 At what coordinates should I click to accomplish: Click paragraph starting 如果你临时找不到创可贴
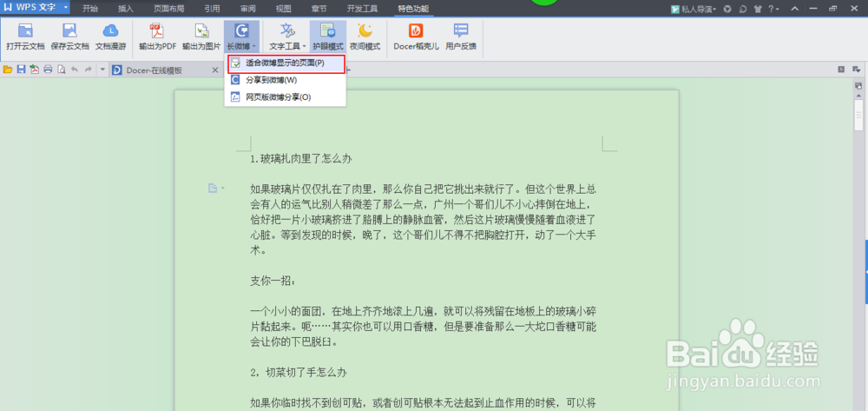coord(424,402)
